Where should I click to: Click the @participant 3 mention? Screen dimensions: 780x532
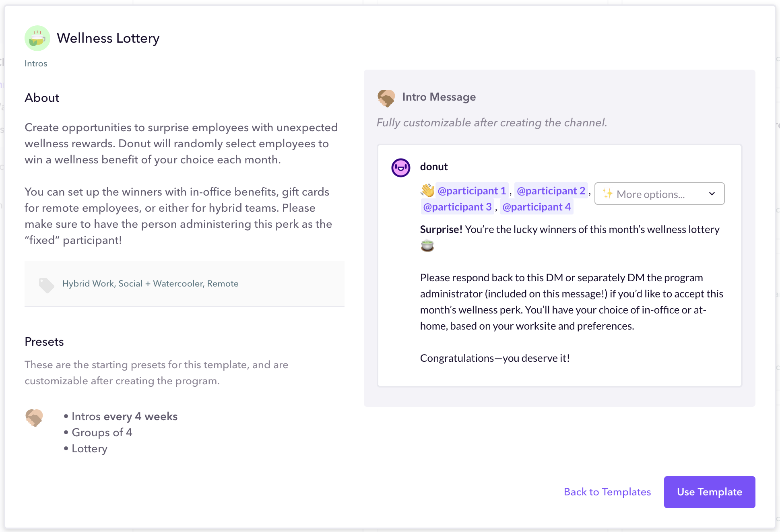[457, 207]
